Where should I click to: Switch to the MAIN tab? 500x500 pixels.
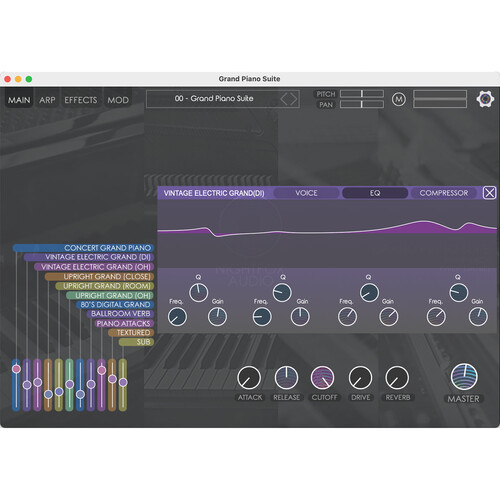(x=19, y=100)
